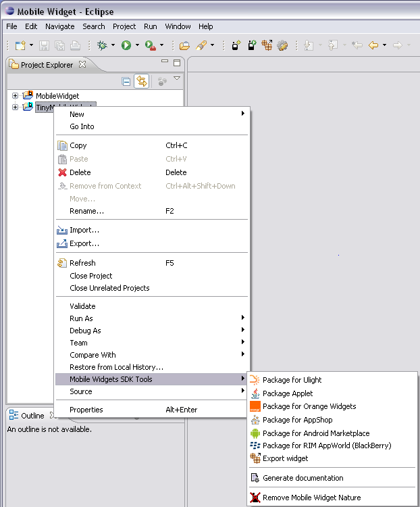Click the Save toolbar icon
Screen dimensions: 420x507
click(45, 45)
